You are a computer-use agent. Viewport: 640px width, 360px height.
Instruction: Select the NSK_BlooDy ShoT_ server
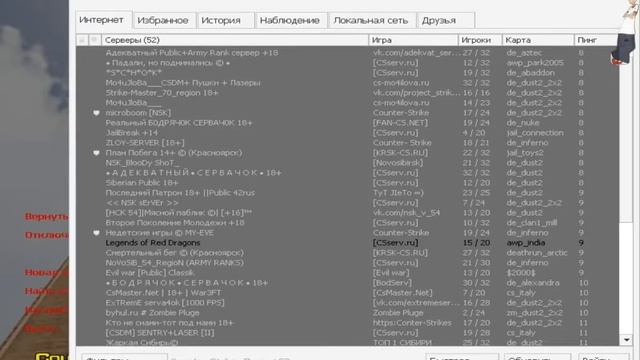coord(347,163)
